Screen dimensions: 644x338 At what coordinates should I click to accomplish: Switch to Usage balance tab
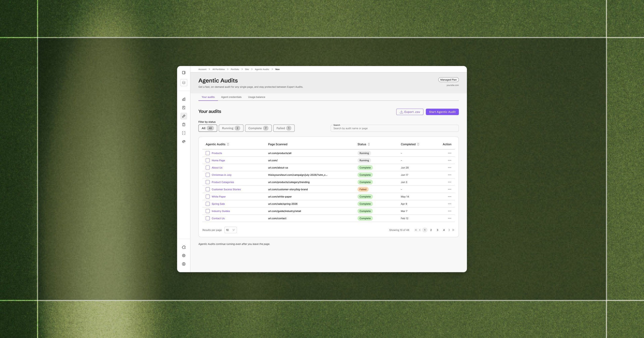pos(256,97)
